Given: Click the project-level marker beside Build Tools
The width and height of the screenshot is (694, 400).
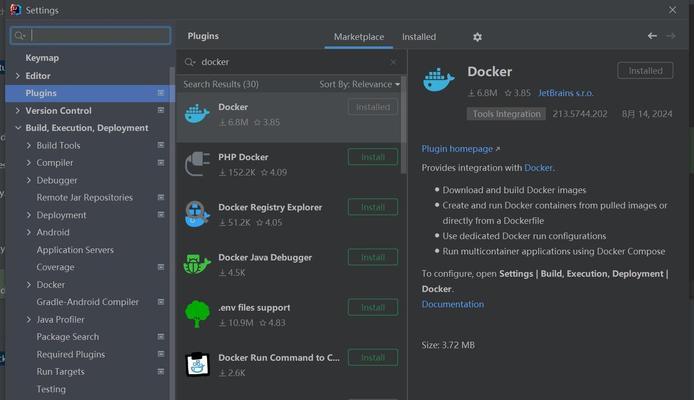Looking at the screenshot, I should click(161, 145).
